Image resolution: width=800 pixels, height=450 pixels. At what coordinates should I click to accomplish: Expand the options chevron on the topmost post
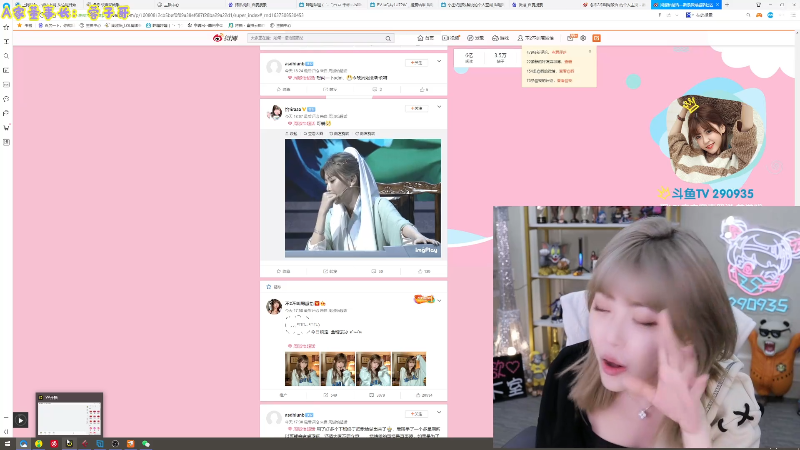click(439, 61)
